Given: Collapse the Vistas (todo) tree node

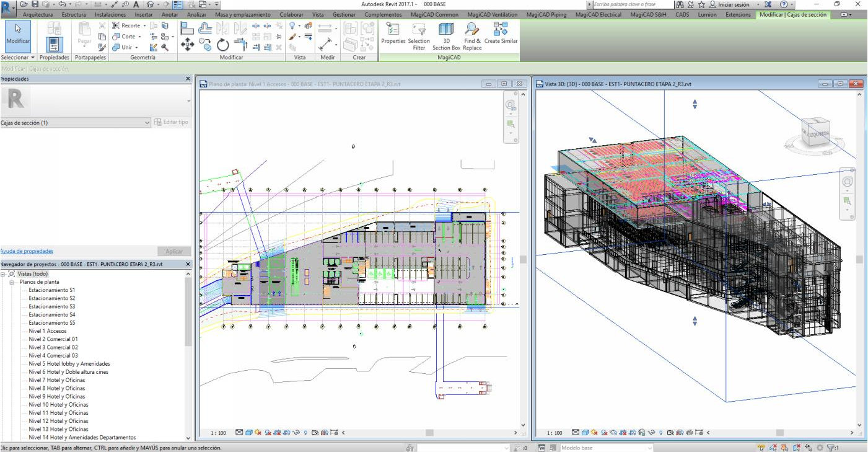Looking at the screenshot, I should point(3,273).
